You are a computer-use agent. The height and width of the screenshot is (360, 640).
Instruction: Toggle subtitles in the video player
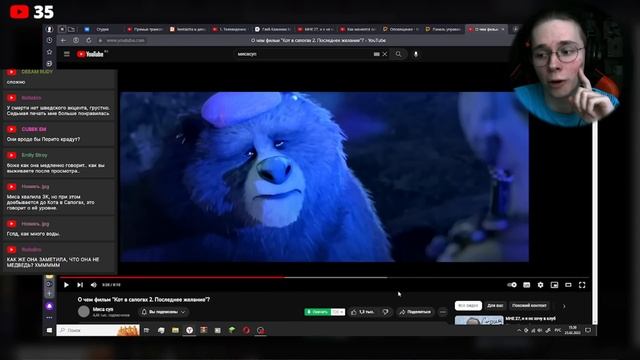point(527,285)
